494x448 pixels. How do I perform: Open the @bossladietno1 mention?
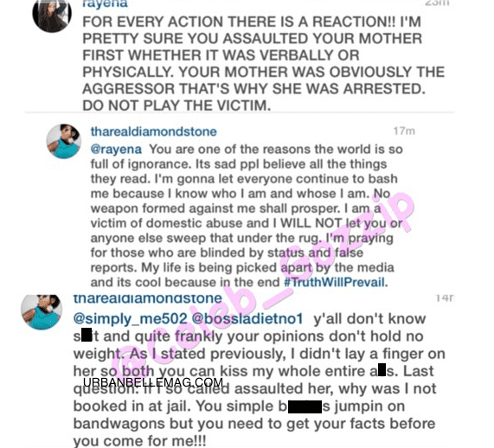click(247, 319)
